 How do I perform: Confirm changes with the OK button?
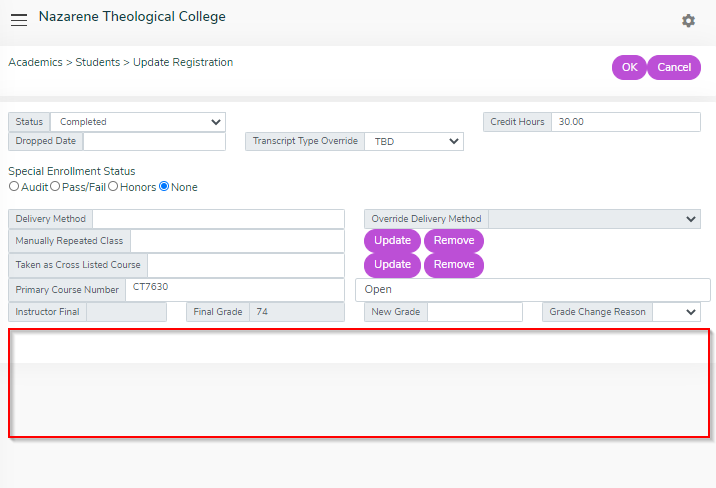(629, 67)
